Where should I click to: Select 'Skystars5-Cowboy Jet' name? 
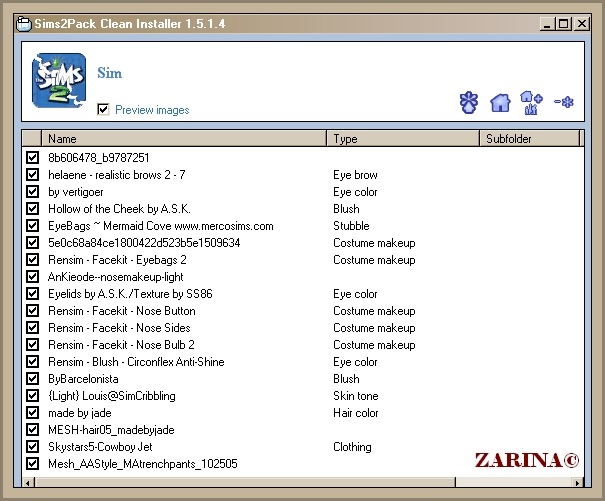(x=100, y=447)
